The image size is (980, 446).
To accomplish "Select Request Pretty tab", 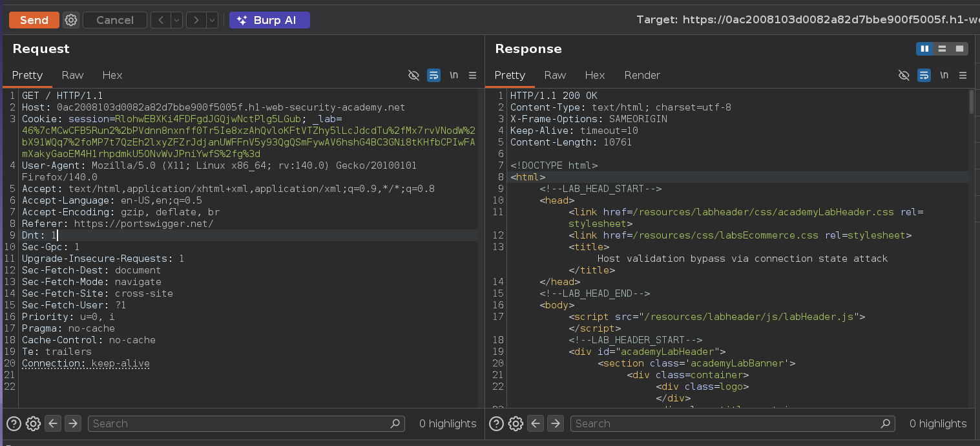I will point(27,75).
